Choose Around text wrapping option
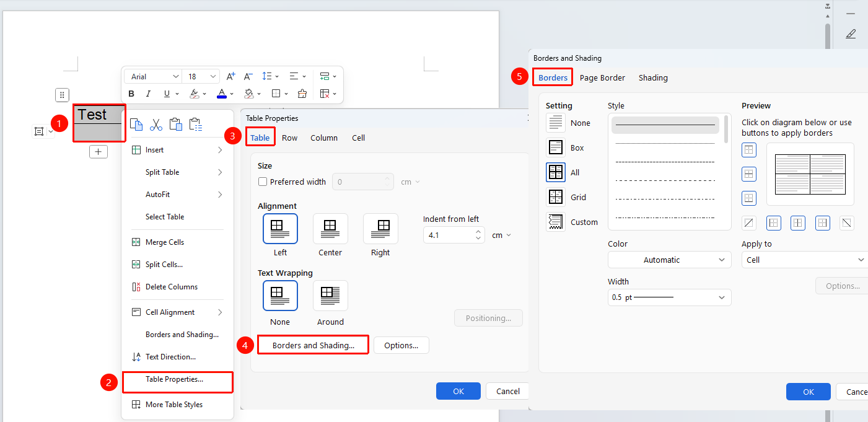The height and width of the screenshot is (422, 868). [330, 296]
